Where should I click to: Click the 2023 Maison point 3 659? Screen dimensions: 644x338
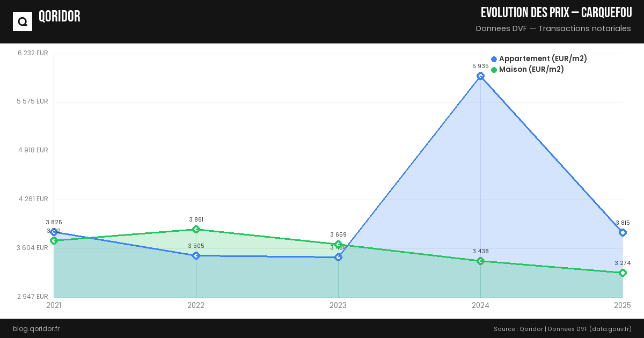[x=338, y=245]
